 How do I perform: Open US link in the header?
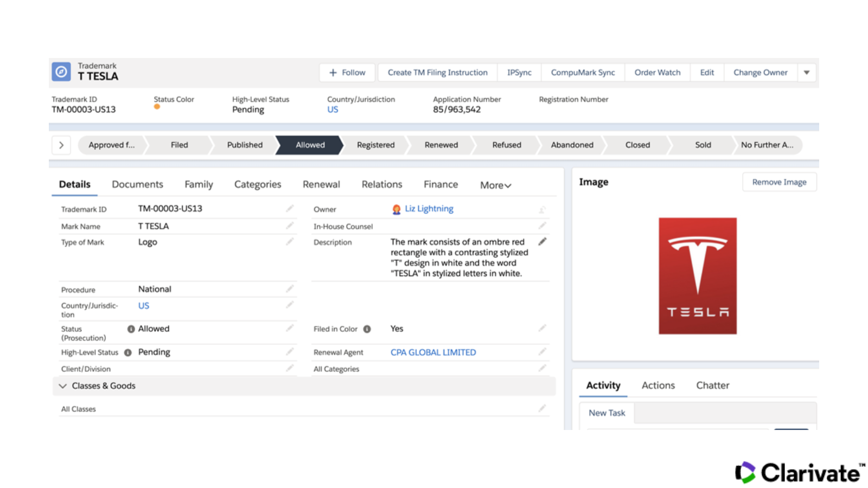(x=333, y=110)
